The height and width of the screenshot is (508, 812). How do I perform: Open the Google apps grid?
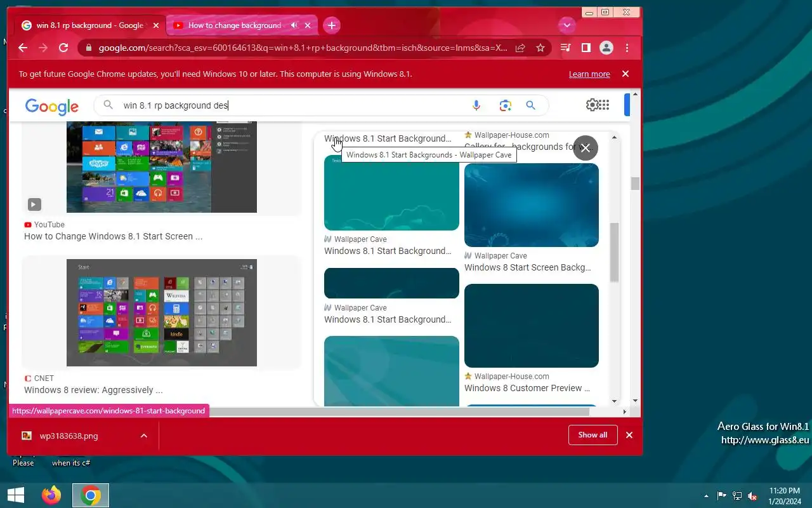click(604, 105)
